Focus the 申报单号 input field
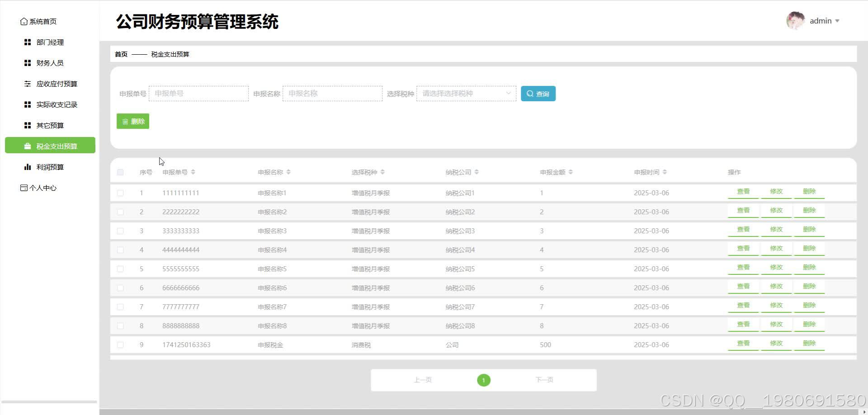Viewport: 868px width, 415px height. coord(198,94)
